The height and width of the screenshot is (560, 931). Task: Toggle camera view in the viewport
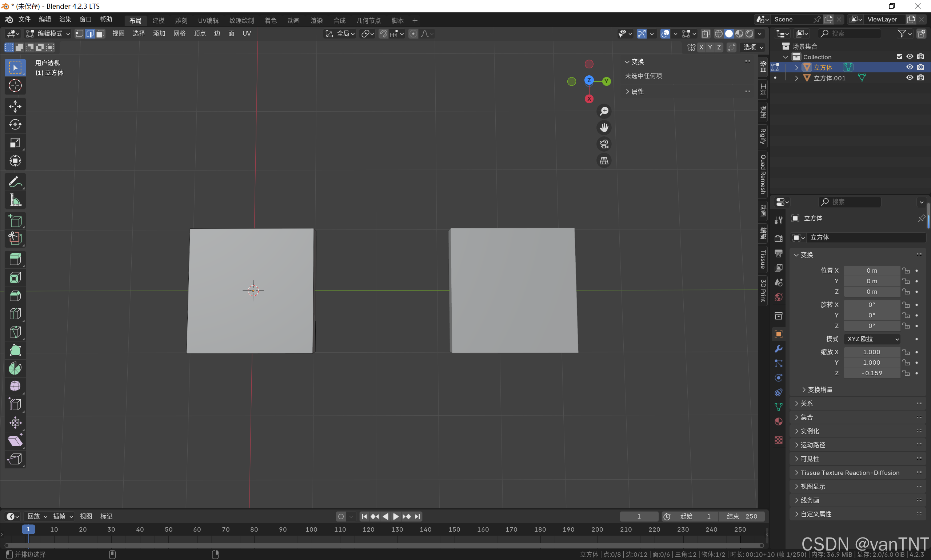(x=604, y=144)
